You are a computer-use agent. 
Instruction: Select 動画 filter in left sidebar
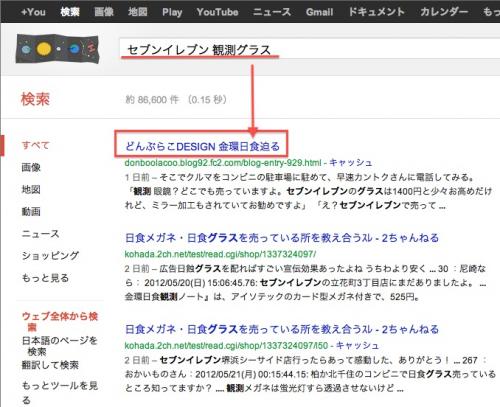31,211
